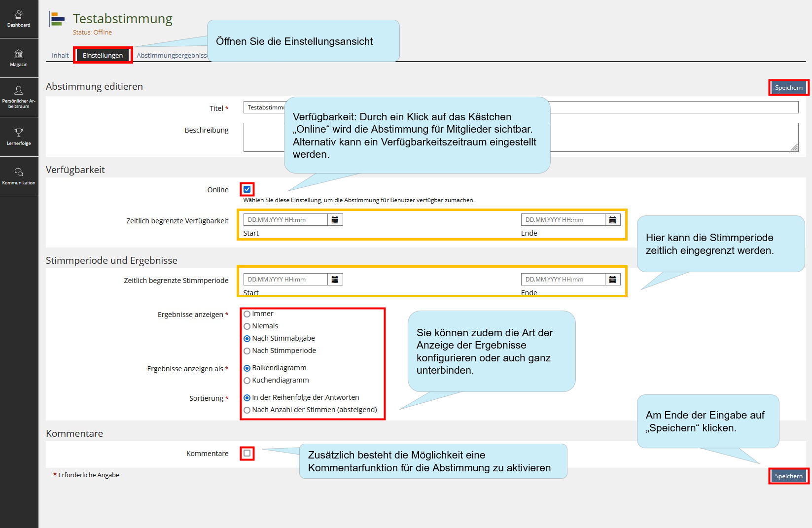Image resolution: width=812 pixels, height=528 pixels.
Task: Open the Kommunikation sidebar icon
Action: 19,176
